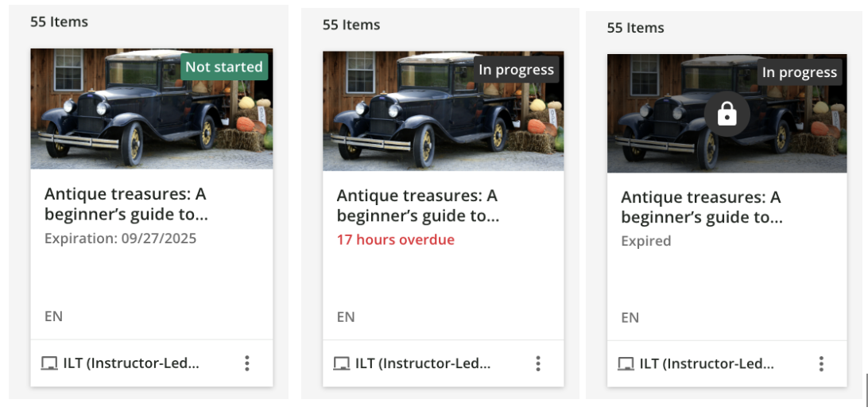This screenshot has height=415, width=868.
Task: Click the green Not started badge
Action: coord(224,67)
